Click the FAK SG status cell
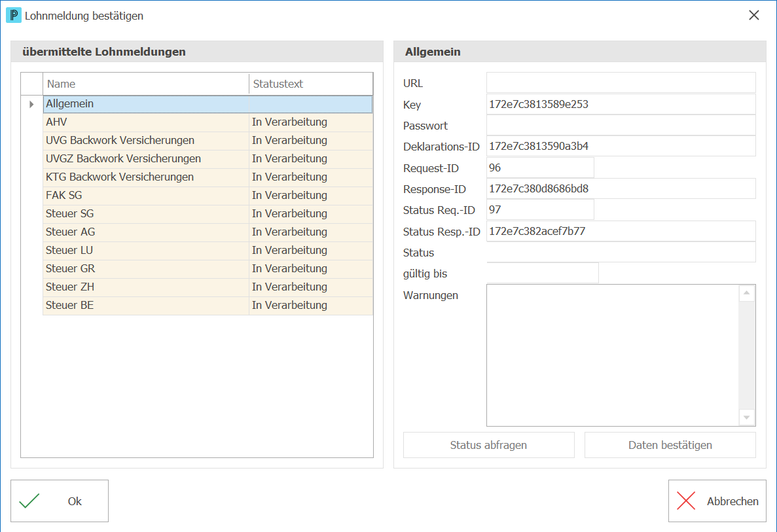Viewport: 777px width, 532px height. (311, 196)
